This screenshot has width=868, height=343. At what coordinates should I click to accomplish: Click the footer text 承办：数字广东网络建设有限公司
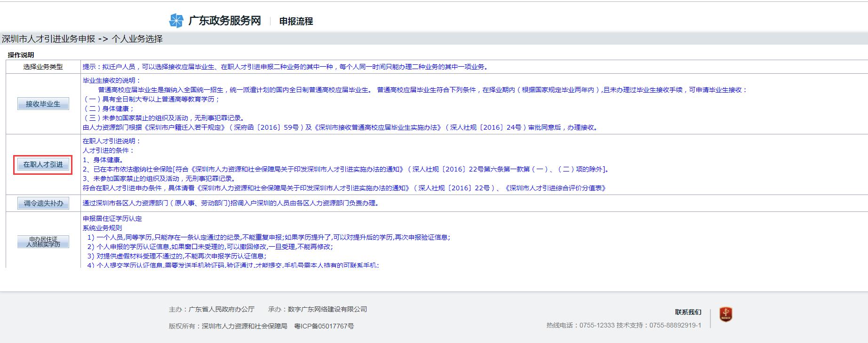[318, 309]
